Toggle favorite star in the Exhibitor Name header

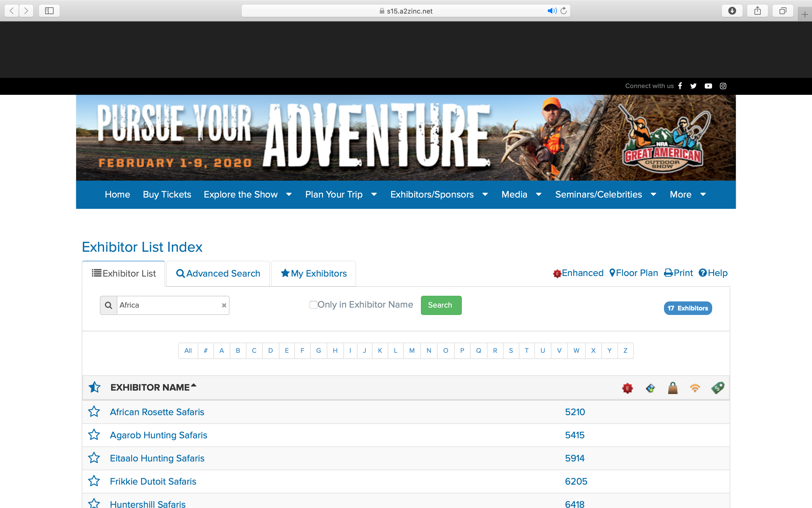[x=94, y=387]
